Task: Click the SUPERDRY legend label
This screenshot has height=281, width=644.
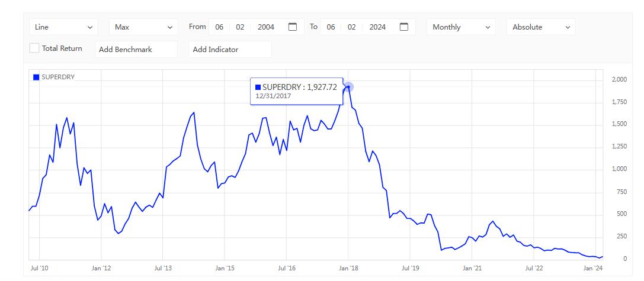Action: [58, 77]
